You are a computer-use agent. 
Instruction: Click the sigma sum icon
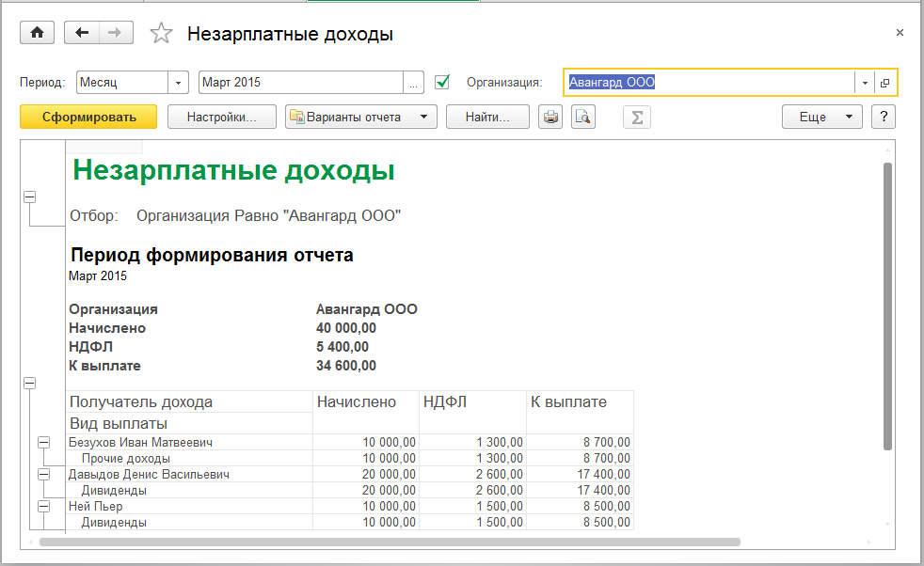click(637, 117)
